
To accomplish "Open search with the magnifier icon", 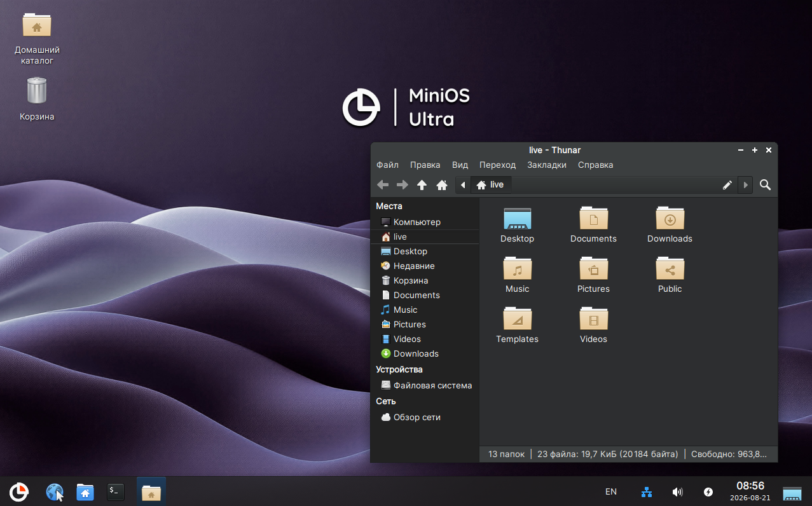I will coord(766,185).
